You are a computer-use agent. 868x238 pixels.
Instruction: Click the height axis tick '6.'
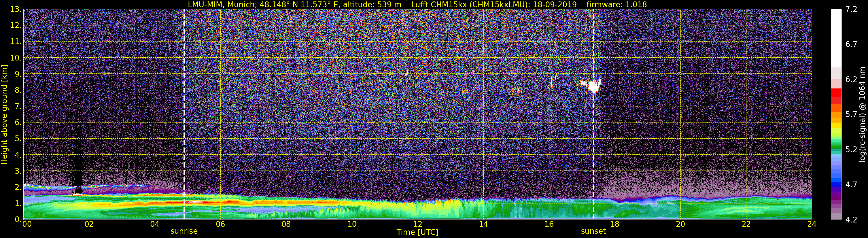tap(18, 122)
